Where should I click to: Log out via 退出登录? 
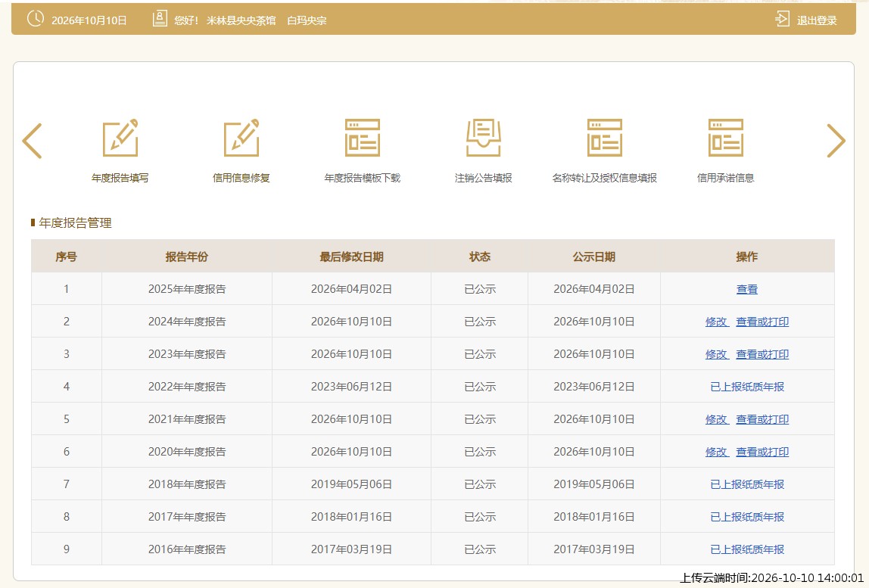pos(817,20)
